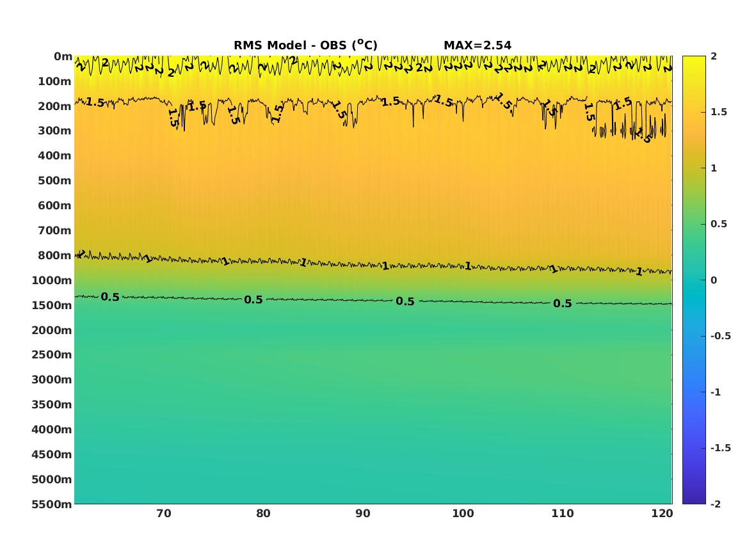Click the '400m' depth axis label
The height and width of the screenshot is (560, 747).
tap(55, 156)
